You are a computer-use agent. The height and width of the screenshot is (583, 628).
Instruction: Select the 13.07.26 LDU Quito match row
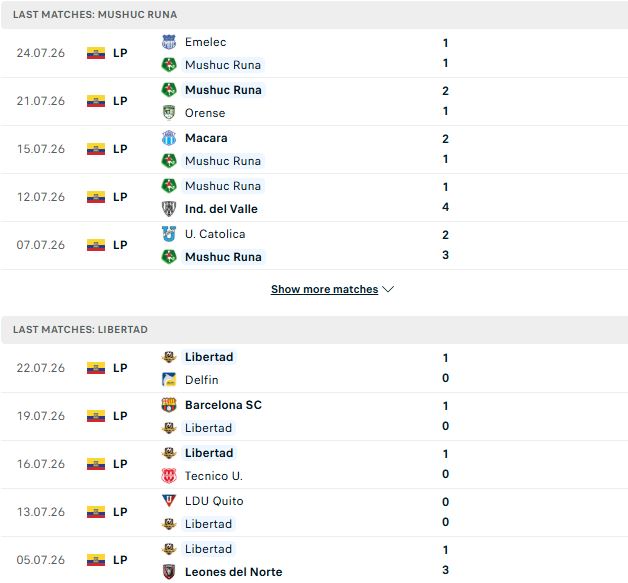[x=314, y=513]
